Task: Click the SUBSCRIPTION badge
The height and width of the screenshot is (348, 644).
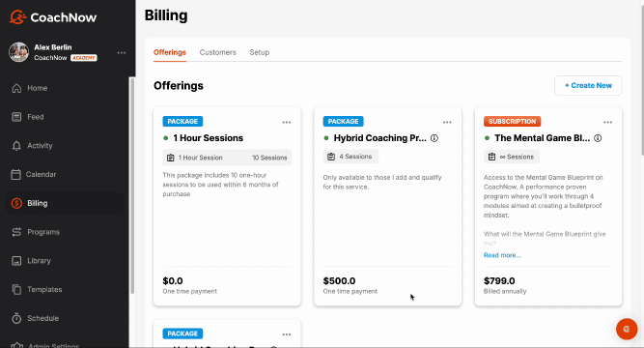Action: (512, 122)
